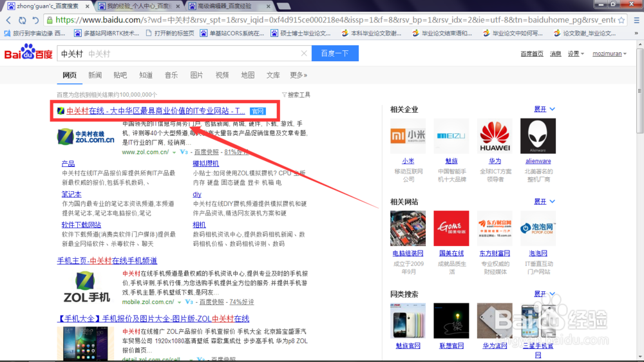Open bookmark 硕士博士毕业论文

301,33
